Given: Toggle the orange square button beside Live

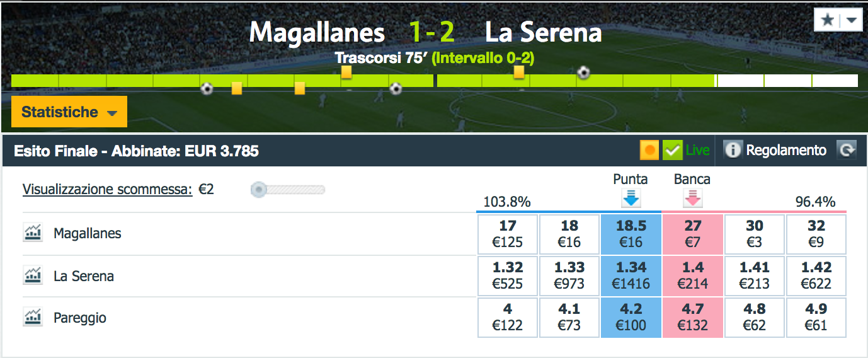Looking at the screenshot, I should pos(649,150).
